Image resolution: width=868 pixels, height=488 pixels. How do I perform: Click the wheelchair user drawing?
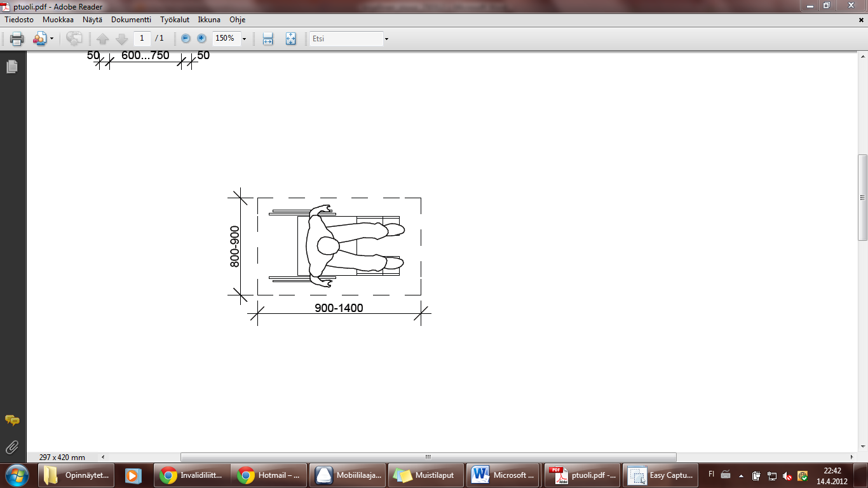(337, 247)
